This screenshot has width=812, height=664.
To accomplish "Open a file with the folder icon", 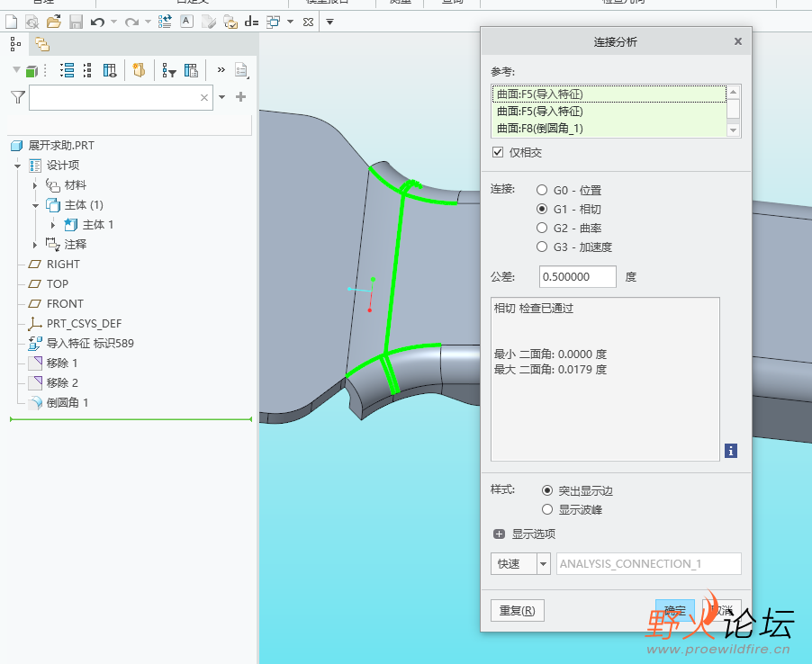I will (53, 21).
